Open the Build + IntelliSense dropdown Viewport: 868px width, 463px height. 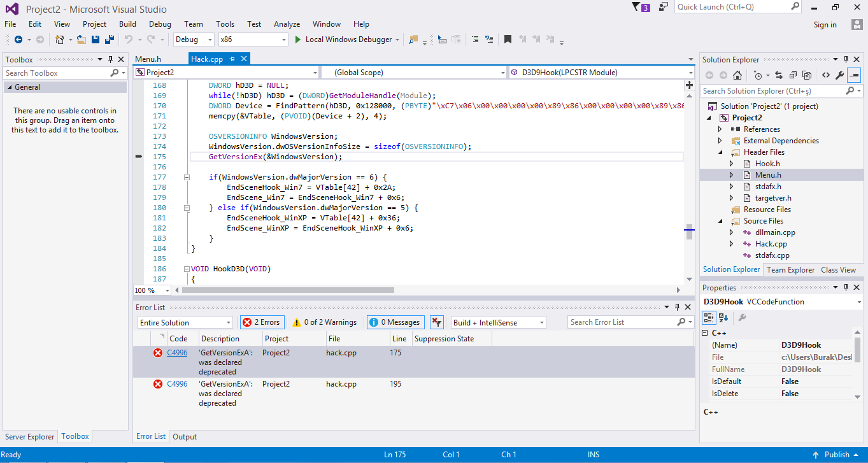[x=498, y=323]
